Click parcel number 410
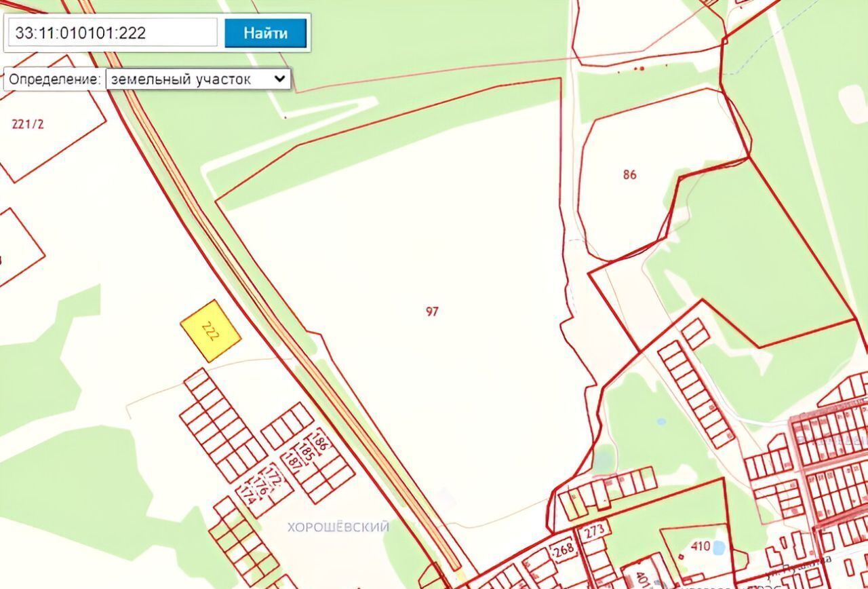The image size is (868, 589). 701,546
